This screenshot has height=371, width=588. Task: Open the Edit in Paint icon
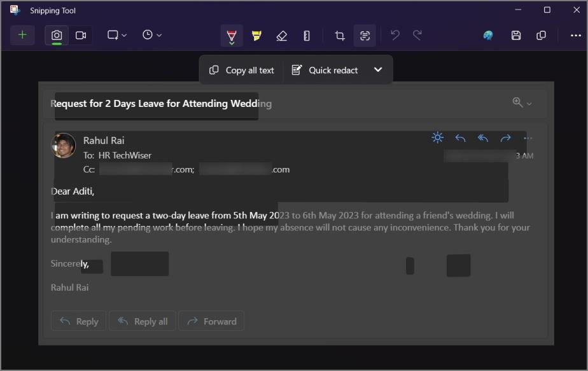pos(488,35)
